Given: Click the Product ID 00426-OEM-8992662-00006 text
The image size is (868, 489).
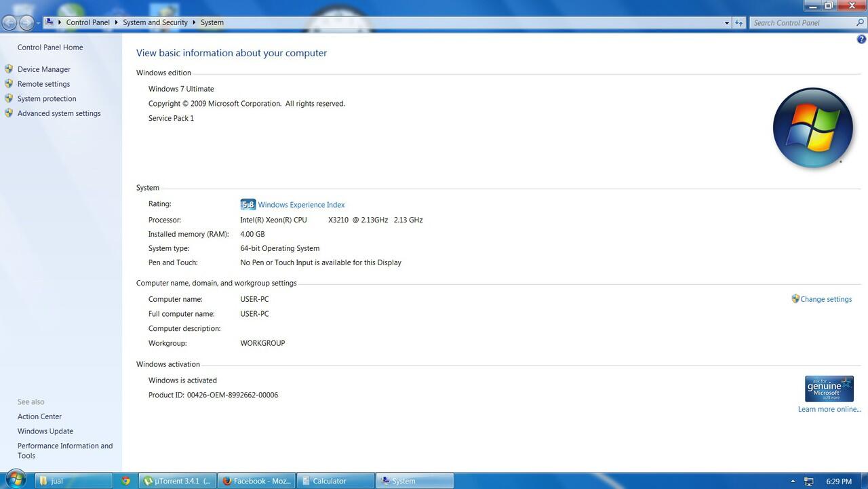Looking at the screenshot, I should tap(213, 395).
